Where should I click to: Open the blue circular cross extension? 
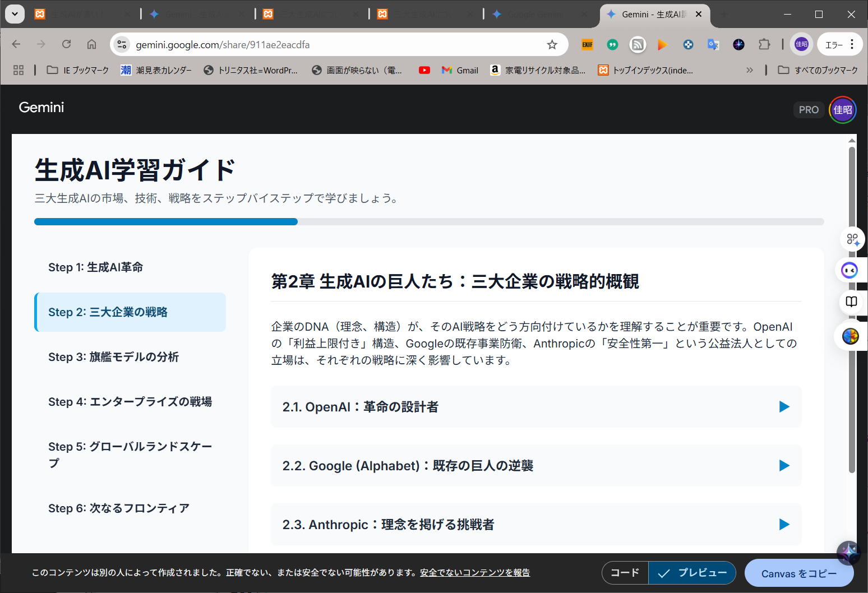pos(688,44)
